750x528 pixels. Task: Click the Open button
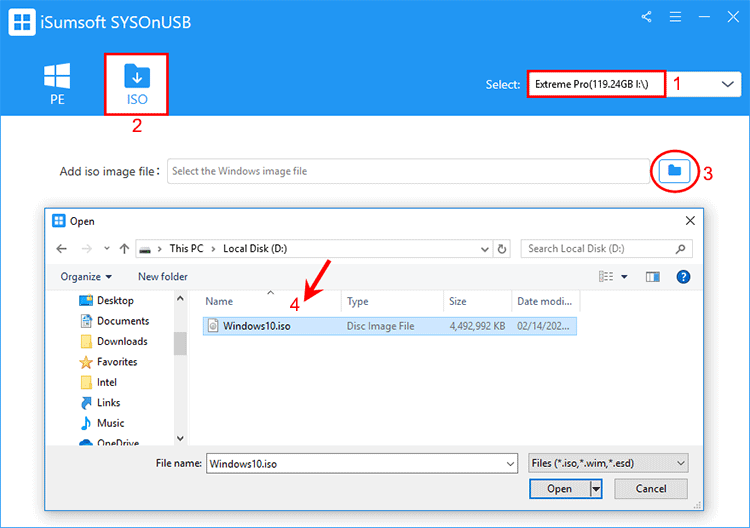click(560, 489)
